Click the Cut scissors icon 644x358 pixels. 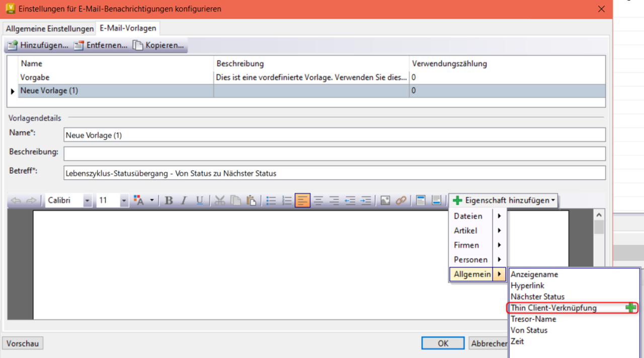[220, 200]
